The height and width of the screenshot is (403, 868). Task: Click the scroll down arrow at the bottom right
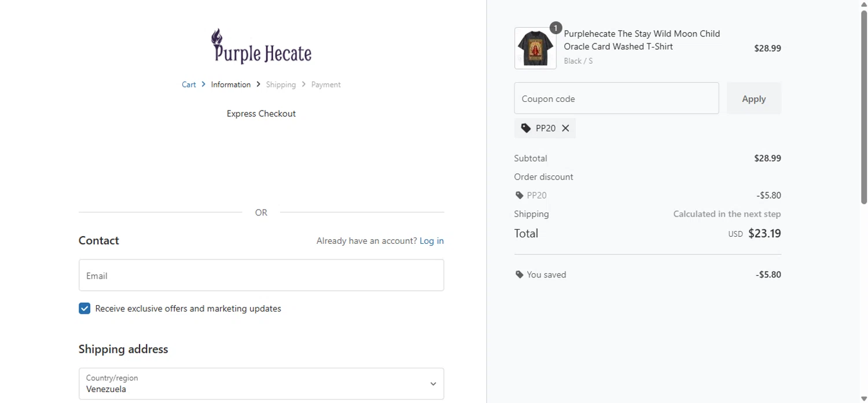click(864, 398)
